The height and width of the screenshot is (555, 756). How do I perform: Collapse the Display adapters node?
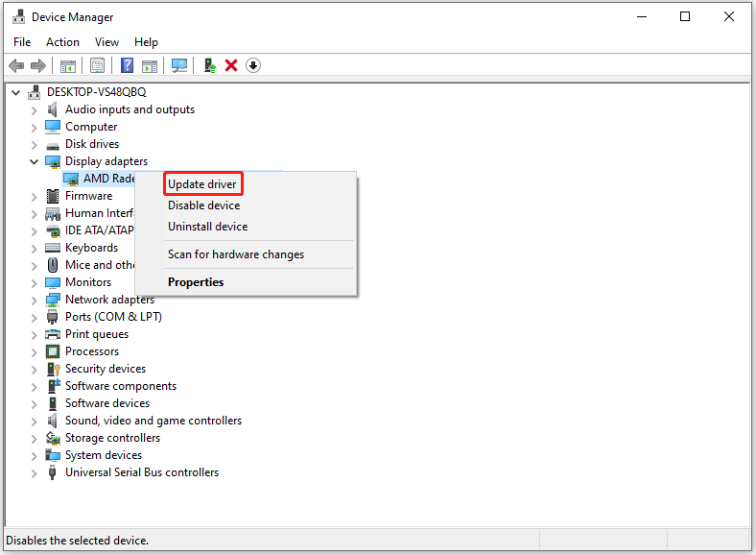(x=35, y=161)
